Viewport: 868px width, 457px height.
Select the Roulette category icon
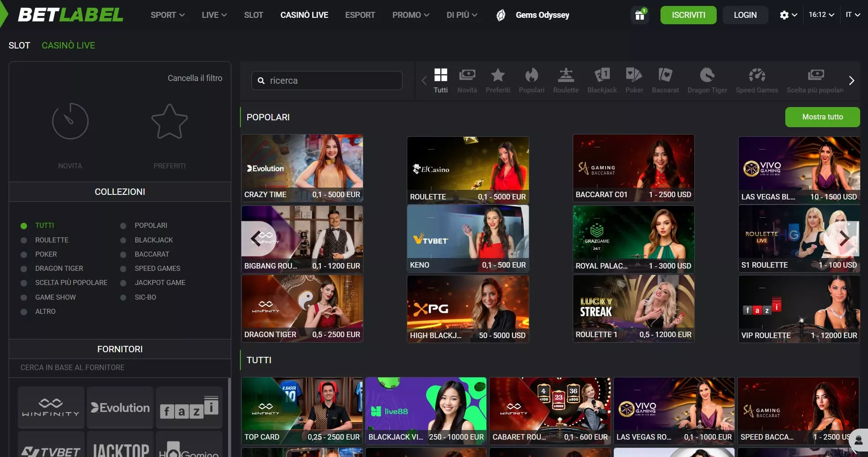(x=566, y=75)
